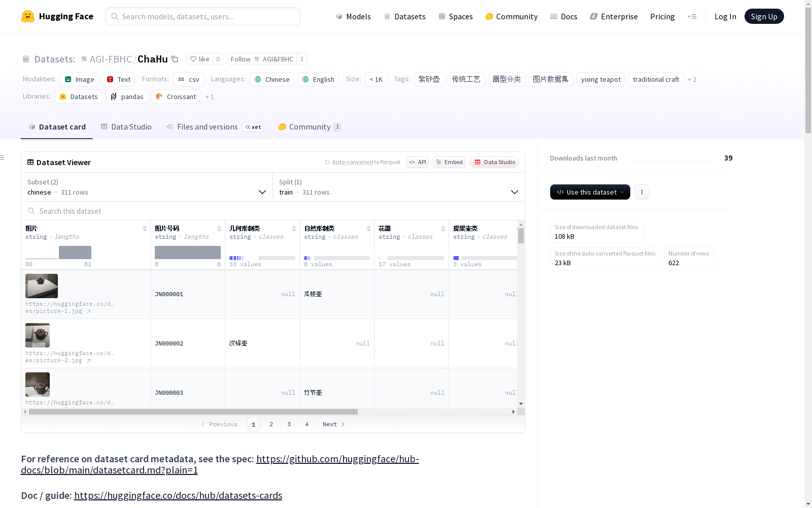Image resolution: width=812 pixels, height=508 pixels.
Task: Open the datasetcard.md GitHub spec link
Action: coord(220,464)
